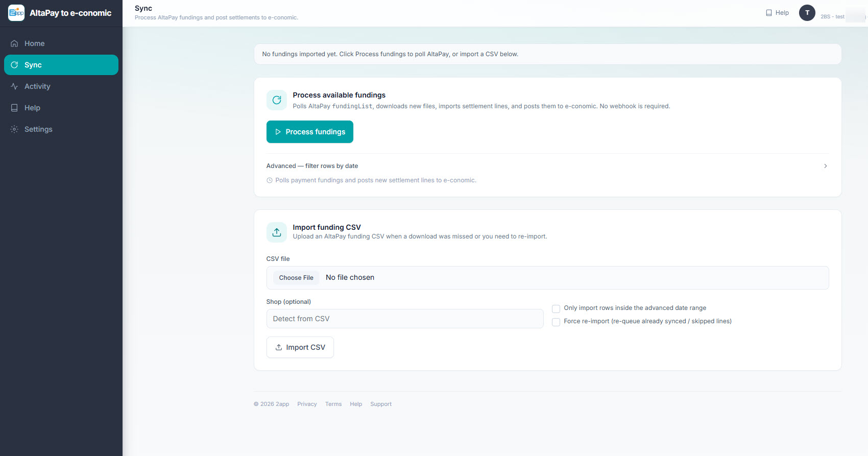This screenshot has width=868, height=456.
Task: Click the "Only import rows inside the advanced date range" label
Action: point(635,308)
